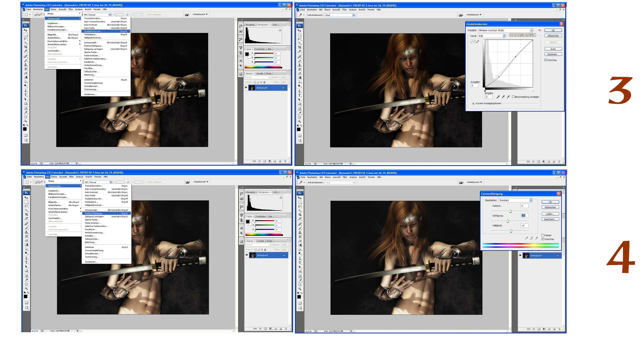Toggle Vorschau in the Gradationskurven dialog
The image size is (644, 340).
point(546,60)
